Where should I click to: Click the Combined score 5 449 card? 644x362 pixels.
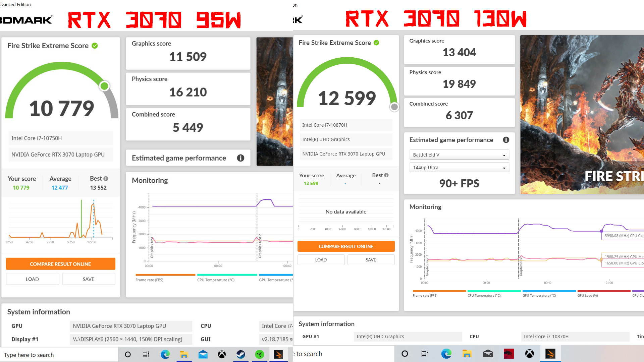point(188,124)
